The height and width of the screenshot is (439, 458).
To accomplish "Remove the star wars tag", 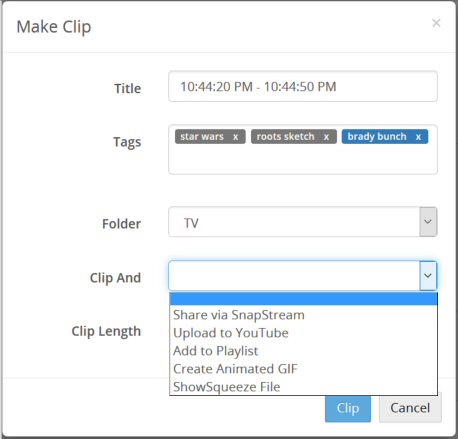I will tap(235, 137).
